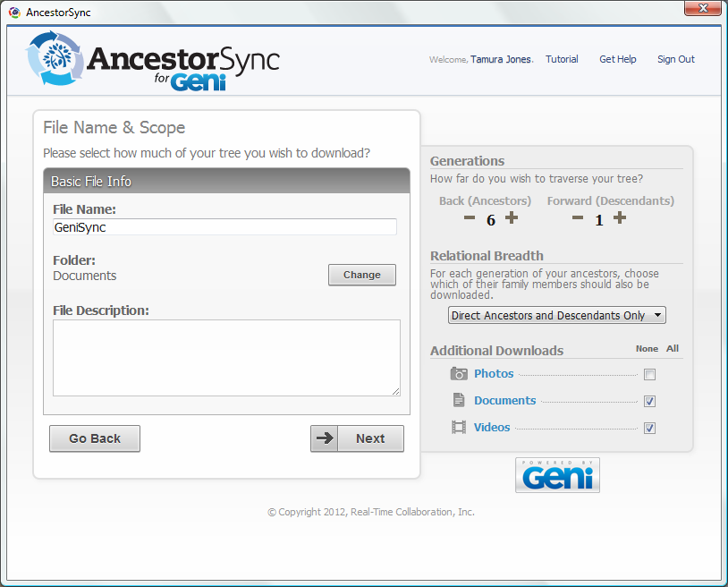This screenshot has width=728, height=587.
Task: Click Sign Out
Action: click(675, 59)
